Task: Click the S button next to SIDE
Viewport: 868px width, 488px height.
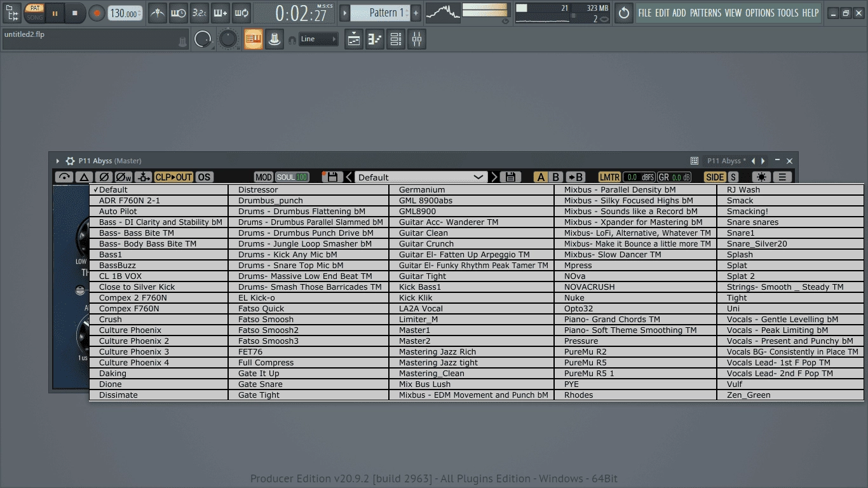Action: (733, 177)
